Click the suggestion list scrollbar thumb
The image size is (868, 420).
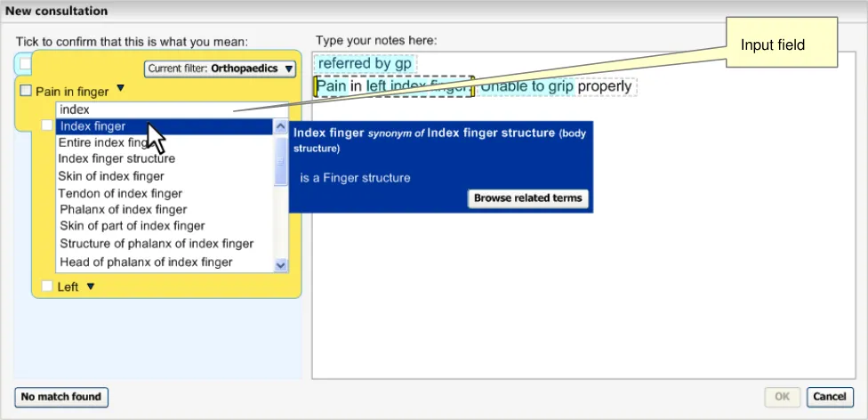point(281,165)
